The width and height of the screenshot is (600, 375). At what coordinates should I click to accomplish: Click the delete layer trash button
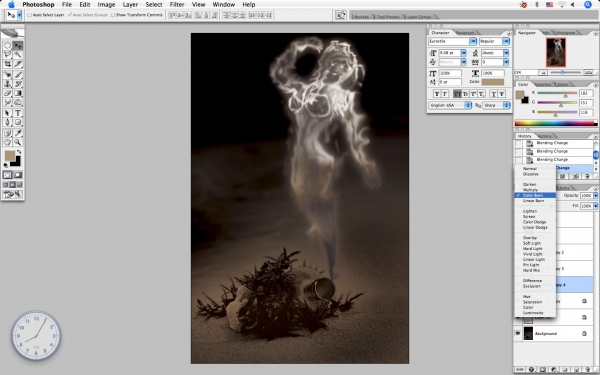point(588,370)
